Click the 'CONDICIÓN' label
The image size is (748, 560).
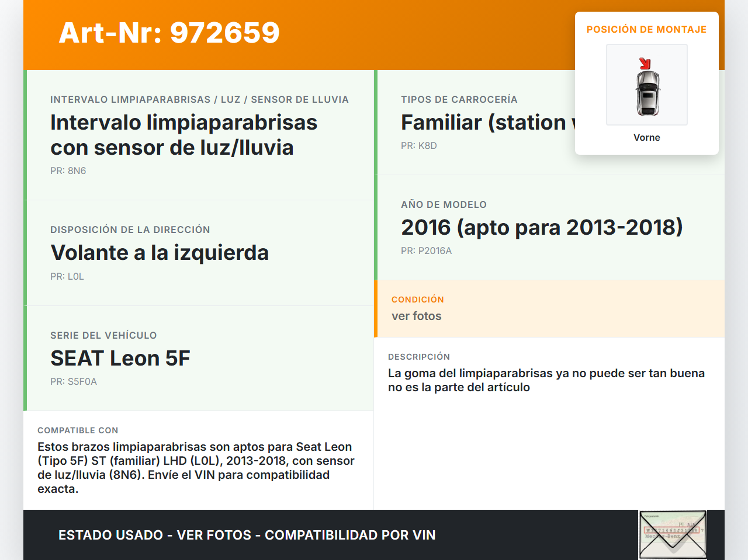[x=418, y=300]
